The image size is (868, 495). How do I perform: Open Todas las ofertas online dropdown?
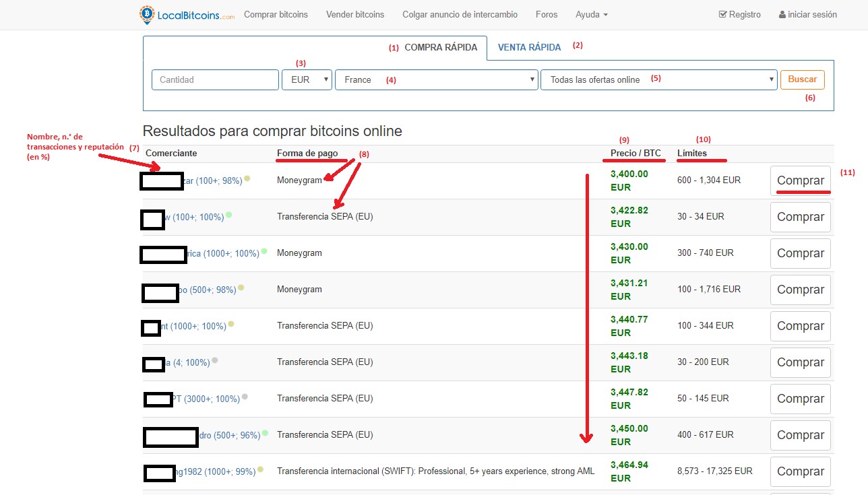pyautogui.click(x=659, y=79)
